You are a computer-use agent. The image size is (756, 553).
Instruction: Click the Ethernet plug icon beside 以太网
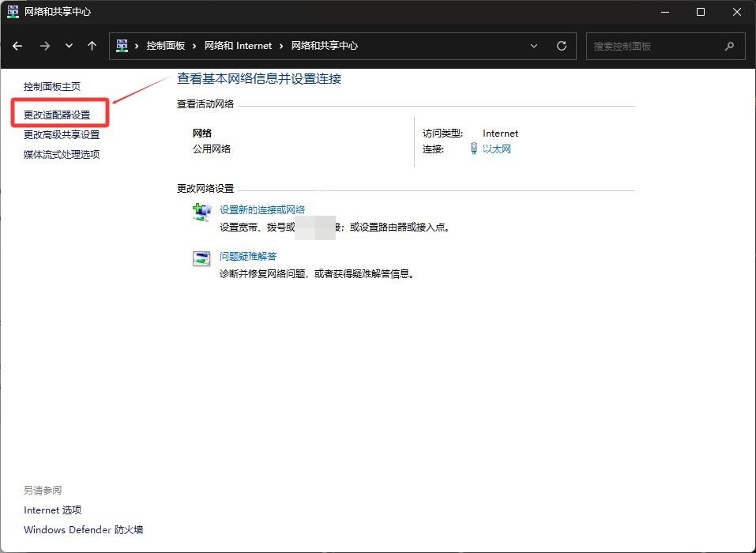pos(474,149)
